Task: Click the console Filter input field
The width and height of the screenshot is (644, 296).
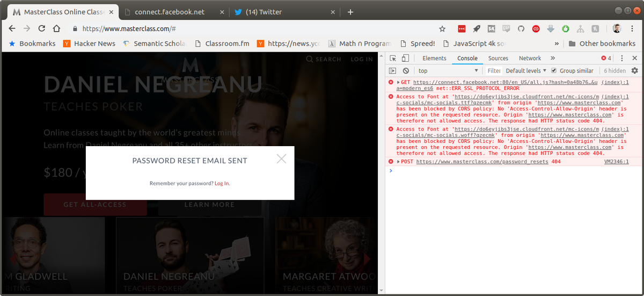Action: tap(494, 70)
